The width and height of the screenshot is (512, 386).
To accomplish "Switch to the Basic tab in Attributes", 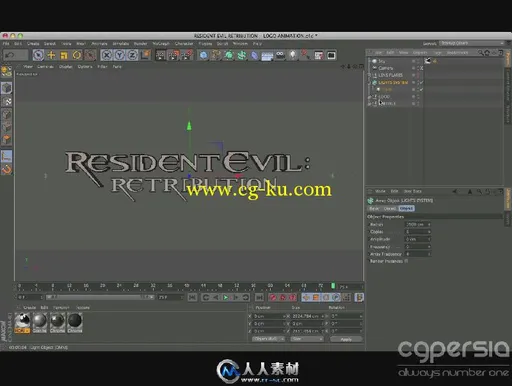I will coord(374,209).
